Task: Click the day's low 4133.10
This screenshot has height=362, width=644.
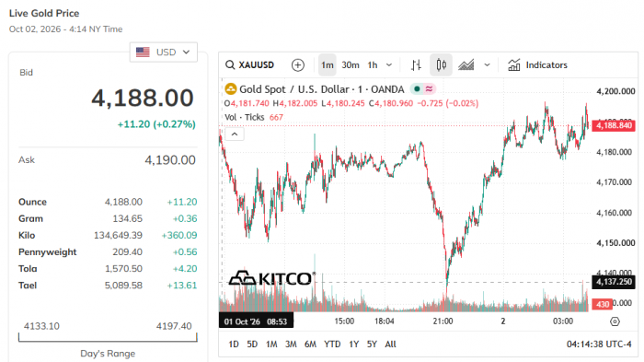Action: (41, 326)
